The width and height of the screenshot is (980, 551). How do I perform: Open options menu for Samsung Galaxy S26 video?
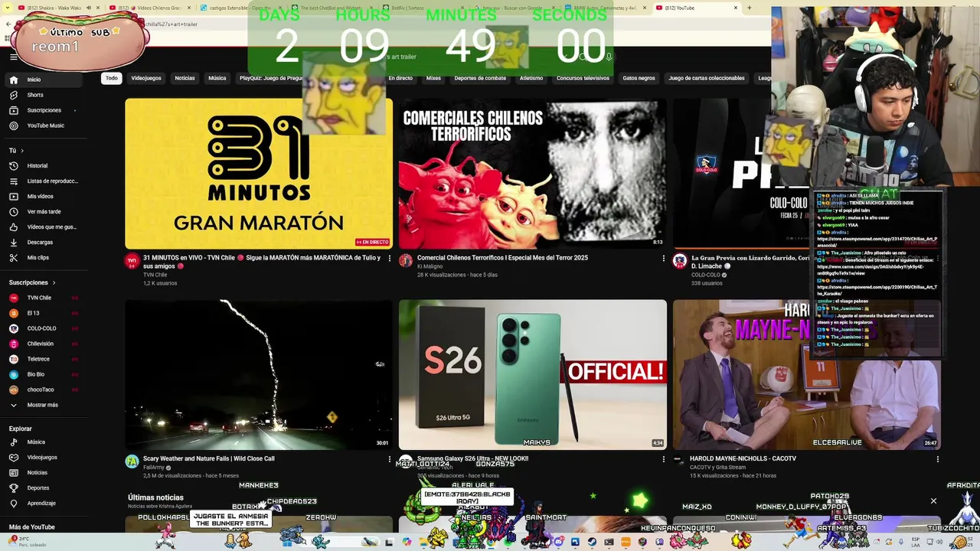[663, 459]
